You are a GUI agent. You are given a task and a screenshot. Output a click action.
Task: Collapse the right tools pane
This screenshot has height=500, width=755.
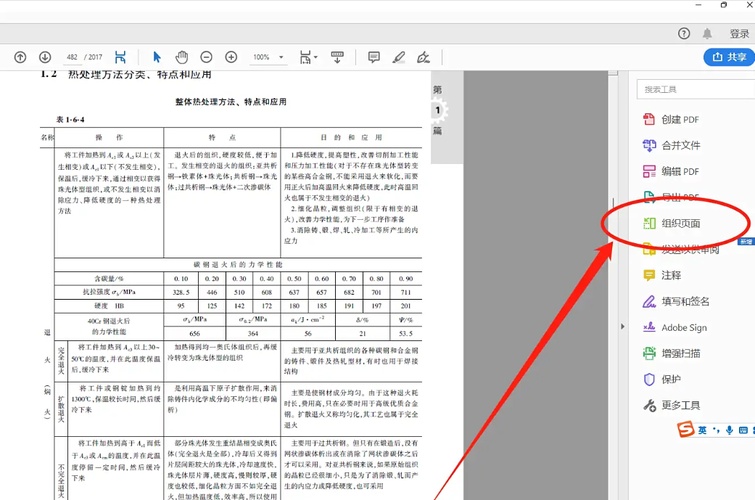(623, 326)
